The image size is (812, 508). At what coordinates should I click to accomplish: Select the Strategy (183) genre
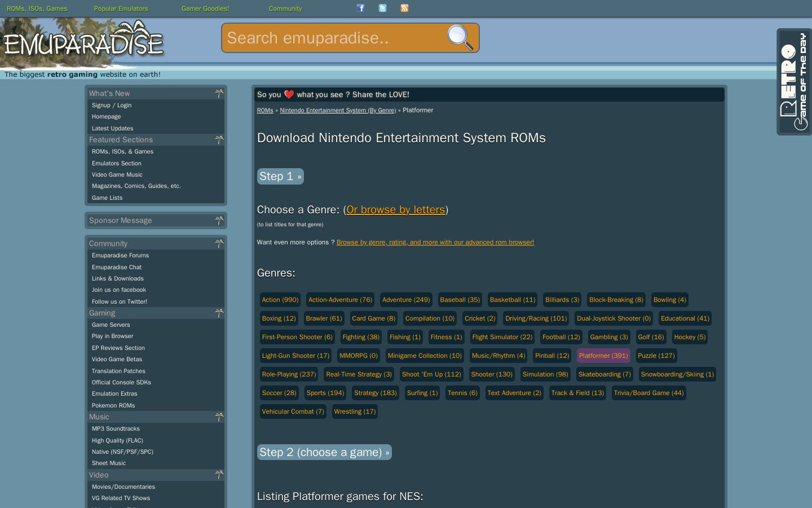coord(376,393)
